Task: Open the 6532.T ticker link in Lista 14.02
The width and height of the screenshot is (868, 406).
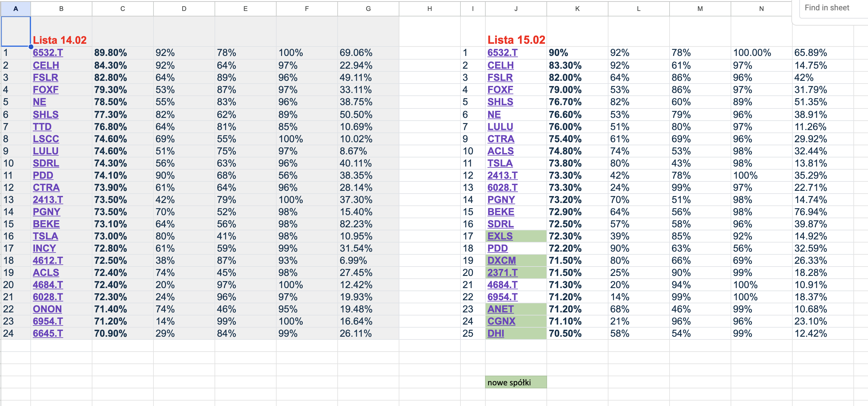Action: pyautogui.click(x=46, y=53)
